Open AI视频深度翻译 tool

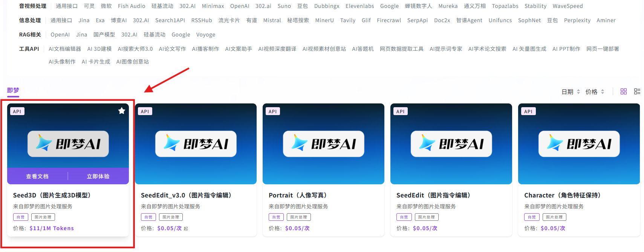[277, 49]
